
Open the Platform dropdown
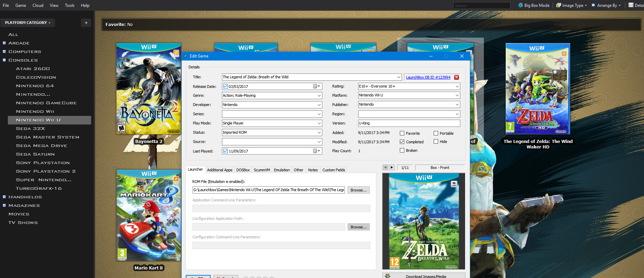click(457, 95)
